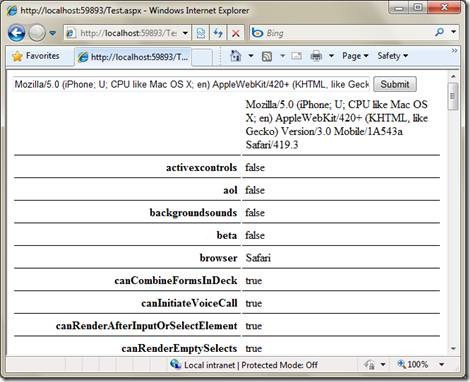Expand the zoom level dropdown arrow
This screenshot has height=382, width=470.
442,365
